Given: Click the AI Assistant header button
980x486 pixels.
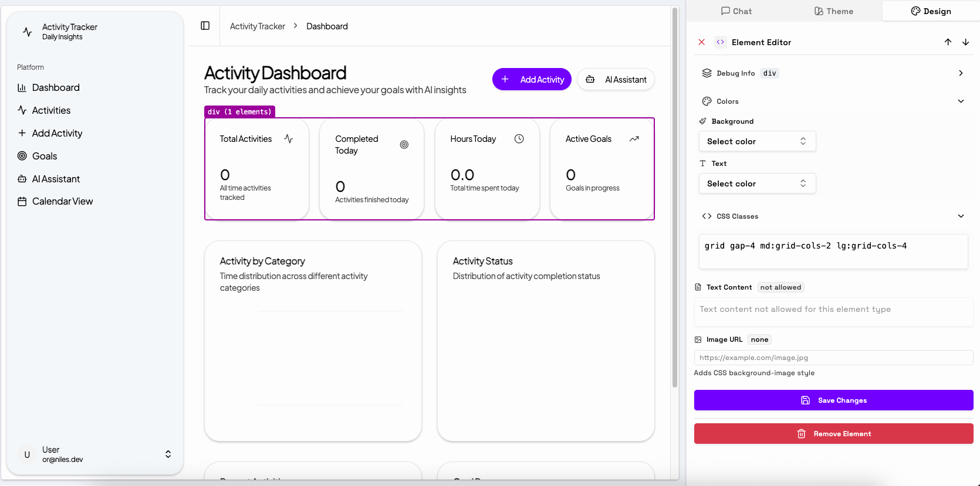Looking at the screenshot, I should [616, 79].
